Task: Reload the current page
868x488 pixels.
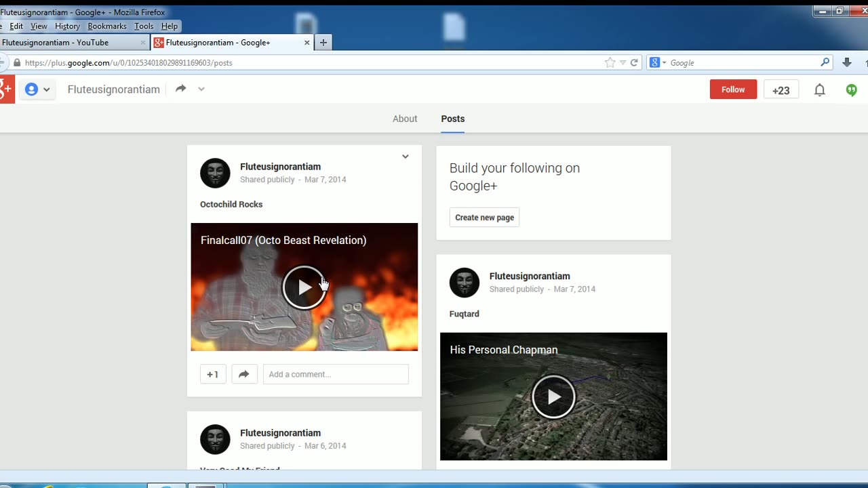Action: (x=634, y=62)
